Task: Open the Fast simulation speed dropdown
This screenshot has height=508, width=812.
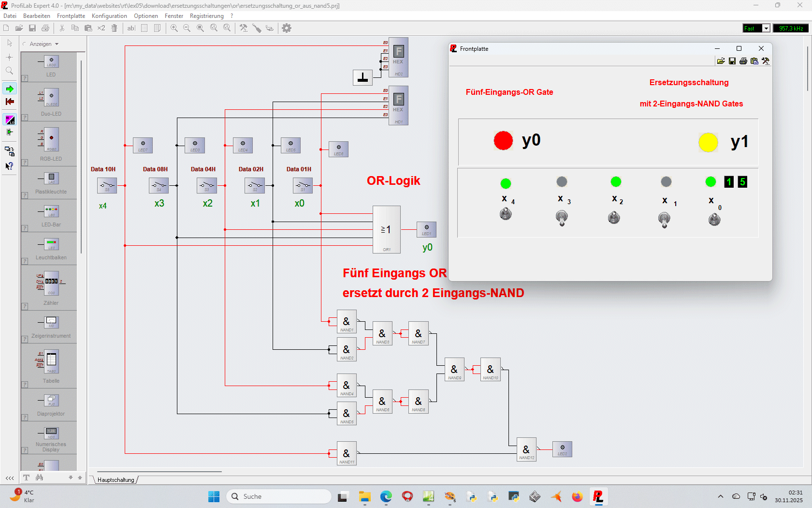Action: (x=766, y=29)
